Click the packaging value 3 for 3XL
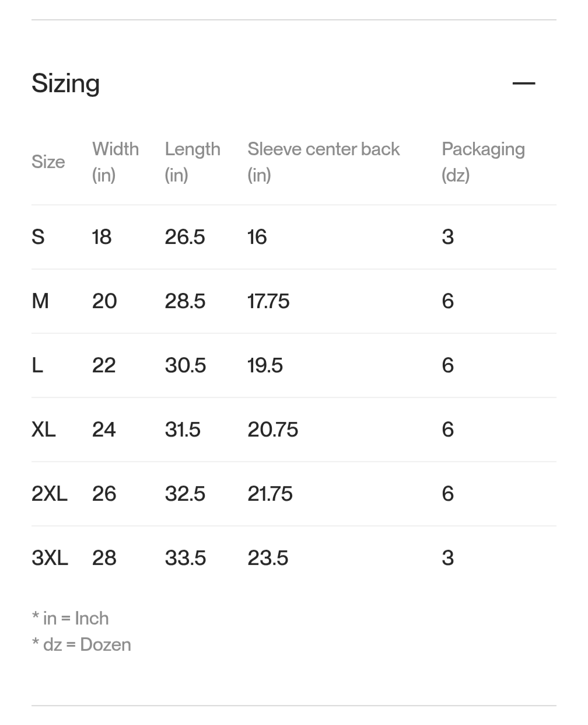The height and width of the screenshot is (725, 588). coord(447,558)
